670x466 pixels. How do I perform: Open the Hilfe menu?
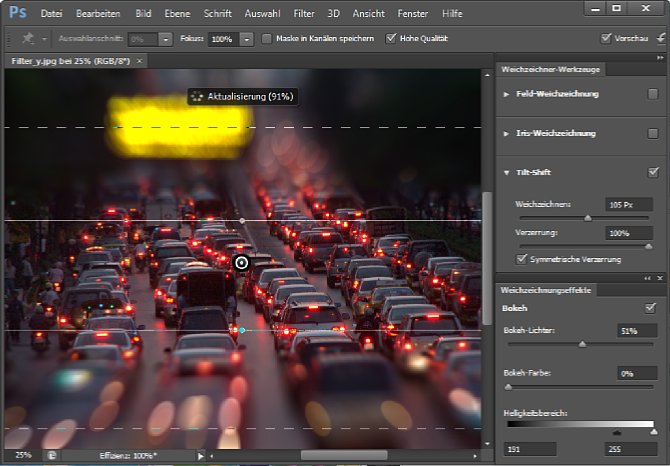(452, 14)
